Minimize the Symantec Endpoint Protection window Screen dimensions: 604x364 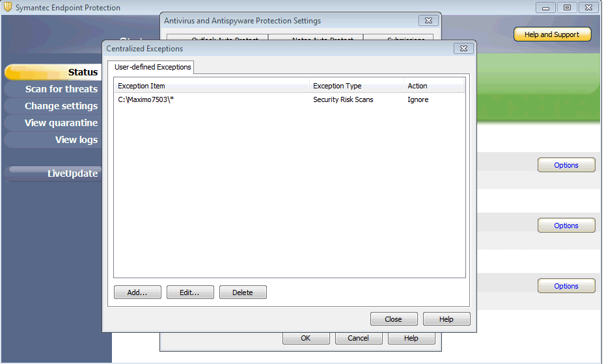pos(545,7)
